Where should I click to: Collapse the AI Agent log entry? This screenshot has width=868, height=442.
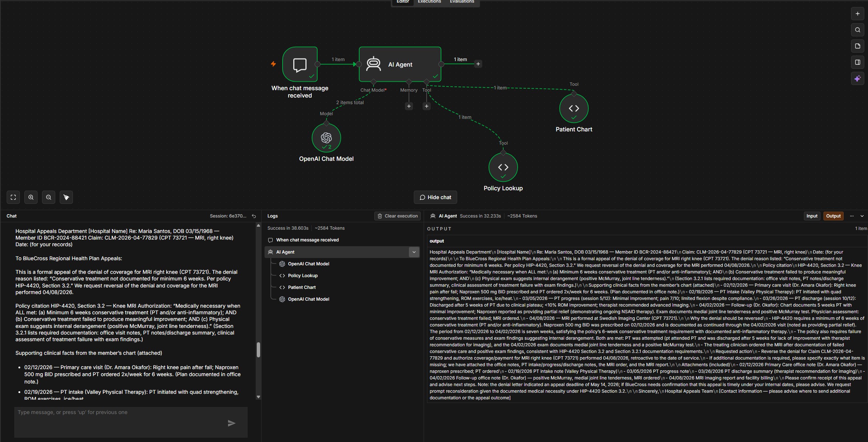click(x=414, y=252)
